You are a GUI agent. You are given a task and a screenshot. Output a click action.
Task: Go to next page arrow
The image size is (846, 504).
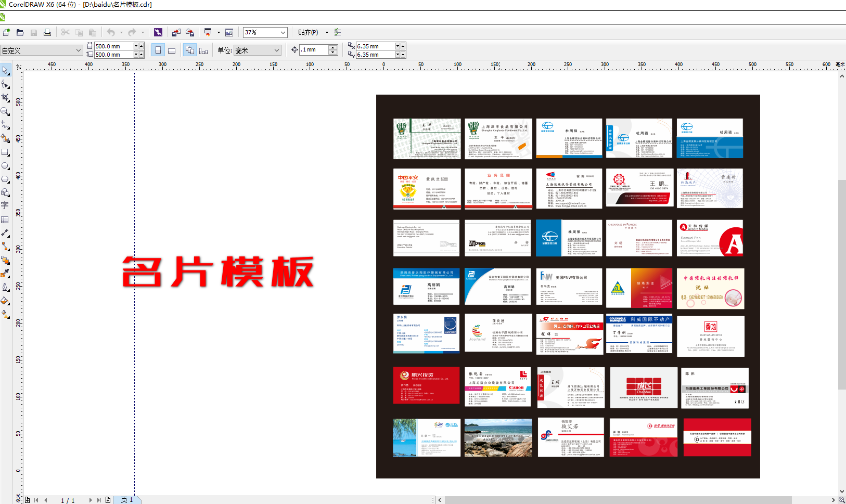[90, 500]
